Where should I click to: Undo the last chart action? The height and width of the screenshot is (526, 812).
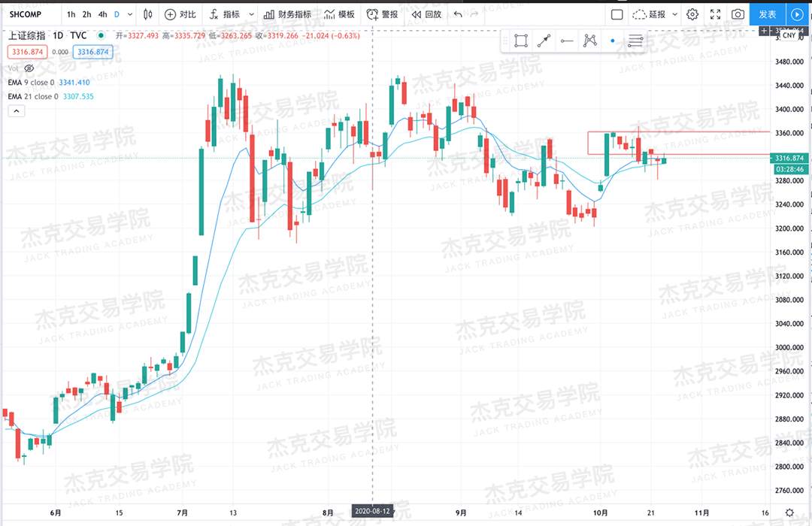click(x=458, y=14)
